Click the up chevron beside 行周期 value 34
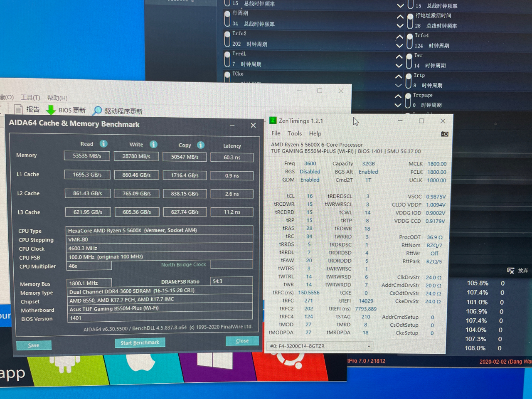 [x=400, y=17]
